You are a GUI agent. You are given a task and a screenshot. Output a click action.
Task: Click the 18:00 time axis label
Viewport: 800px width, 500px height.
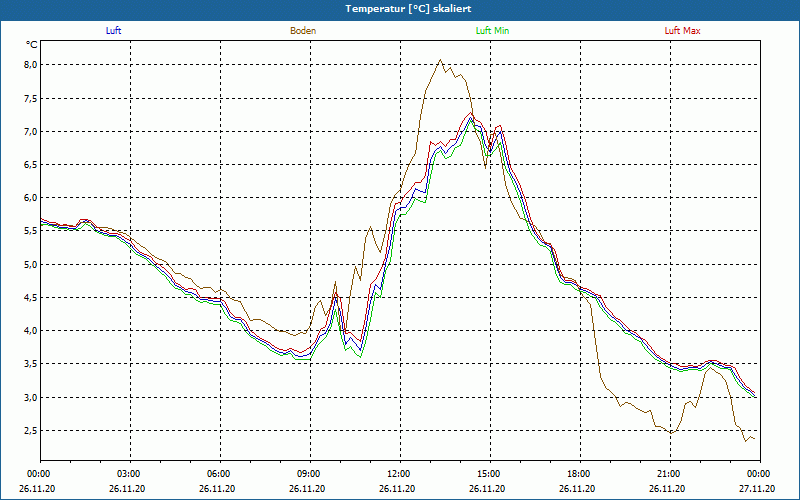point(578,474)
